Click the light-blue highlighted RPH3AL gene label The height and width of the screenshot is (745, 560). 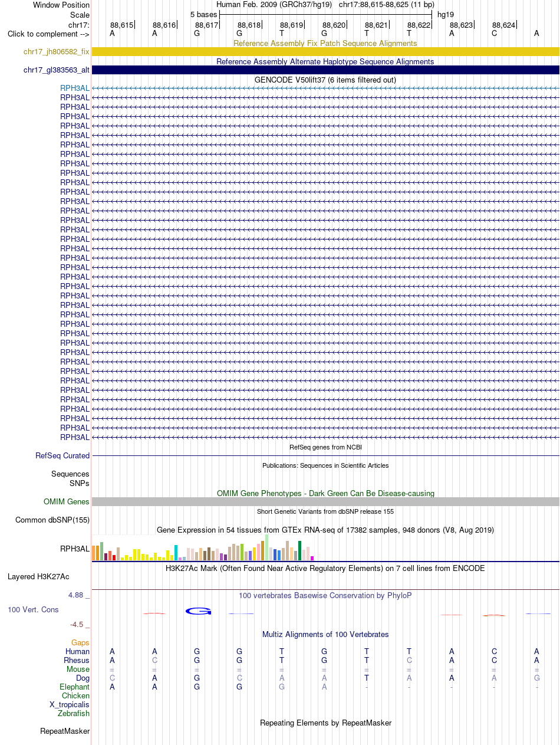(x=75, y=88)
